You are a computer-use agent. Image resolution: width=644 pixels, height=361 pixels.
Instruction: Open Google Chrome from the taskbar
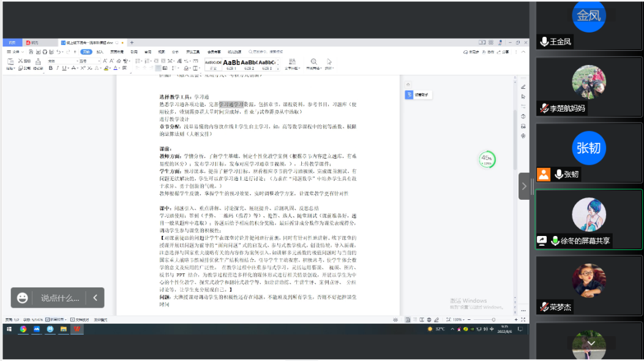tap(23, 329)
